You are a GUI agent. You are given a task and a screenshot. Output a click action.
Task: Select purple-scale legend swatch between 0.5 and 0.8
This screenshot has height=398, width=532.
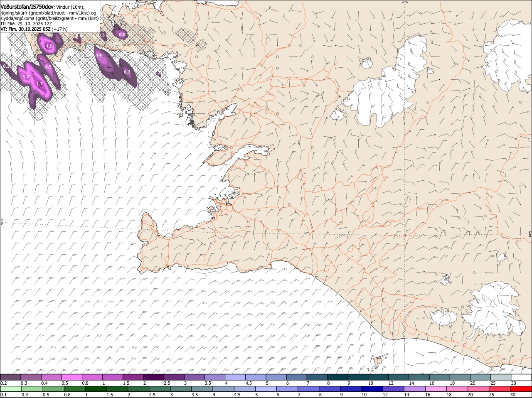(71, 377)
